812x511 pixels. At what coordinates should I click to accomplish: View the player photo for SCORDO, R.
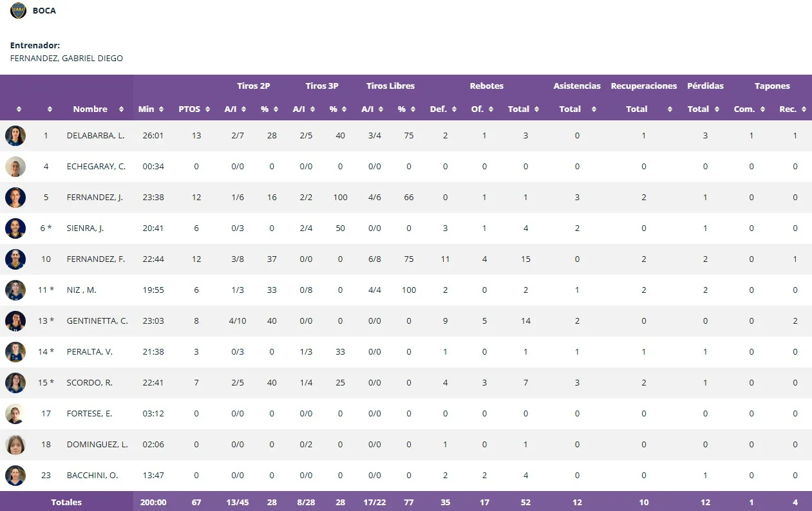click(x=15, y=383)
